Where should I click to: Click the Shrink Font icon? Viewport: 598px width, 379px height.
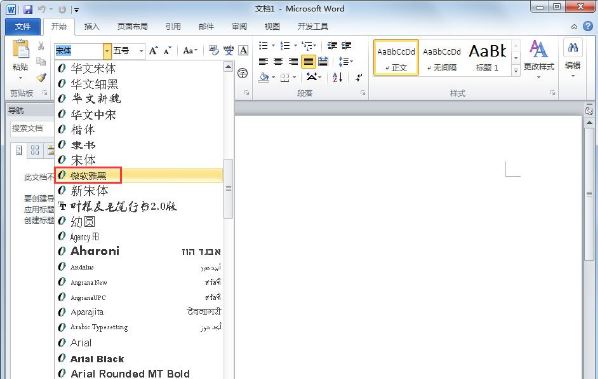(x=167, y=51)
